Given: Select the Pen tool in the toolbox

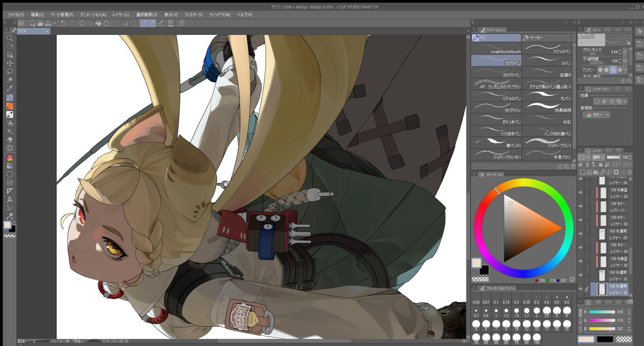Looking at the screenshot, I should tap(9, 97).
